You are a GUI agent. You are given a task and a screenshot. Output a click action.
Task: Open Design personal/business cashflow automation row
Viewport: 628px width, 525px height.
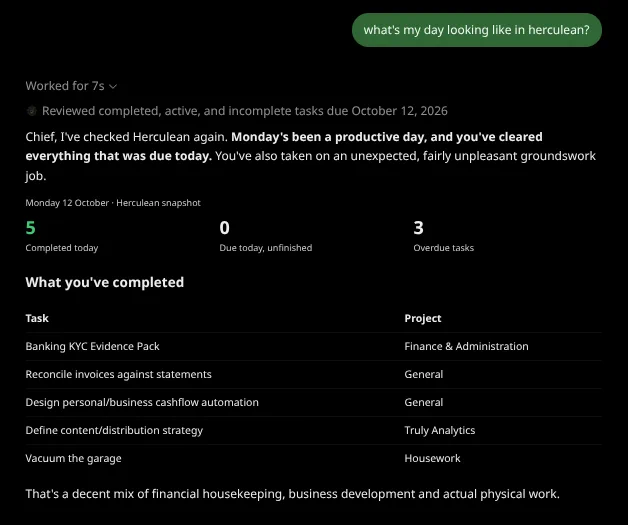(314, 402)
